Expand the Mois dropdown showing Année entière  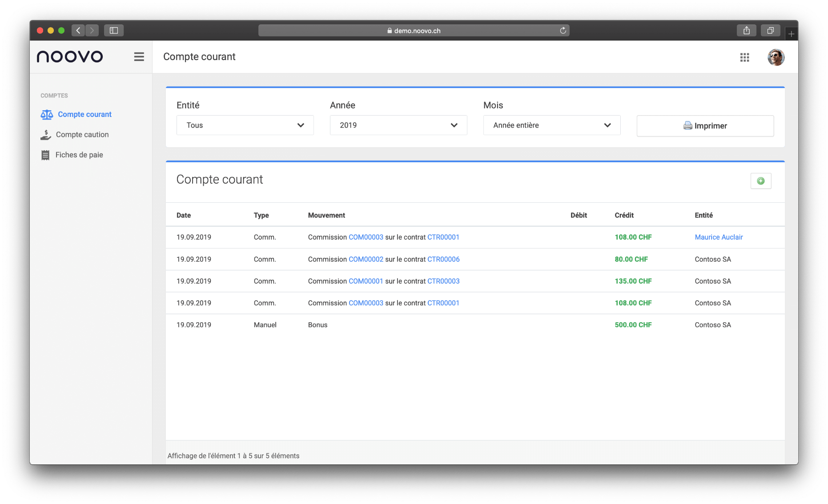[x=551, y=125]
